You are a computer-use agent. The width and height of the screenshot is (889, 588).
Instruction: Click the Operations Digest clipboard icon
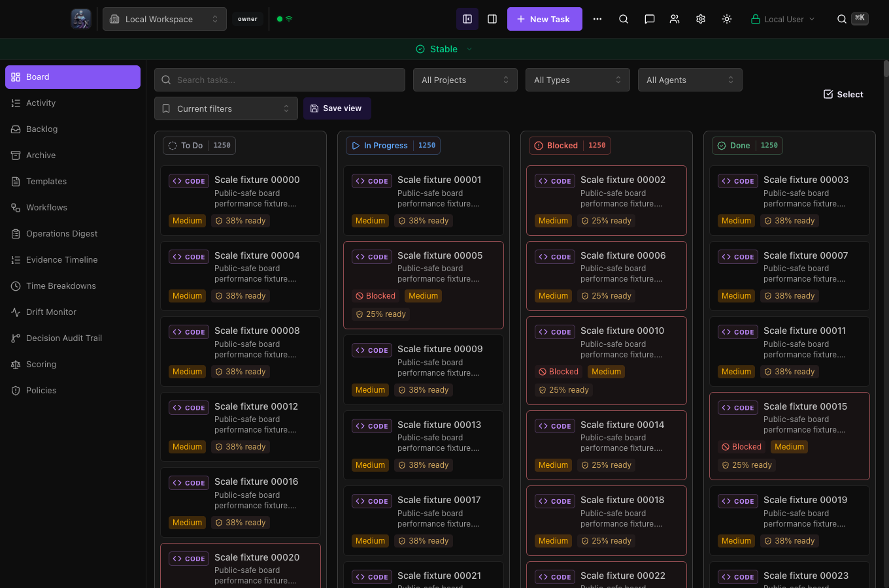pos(16,234)
